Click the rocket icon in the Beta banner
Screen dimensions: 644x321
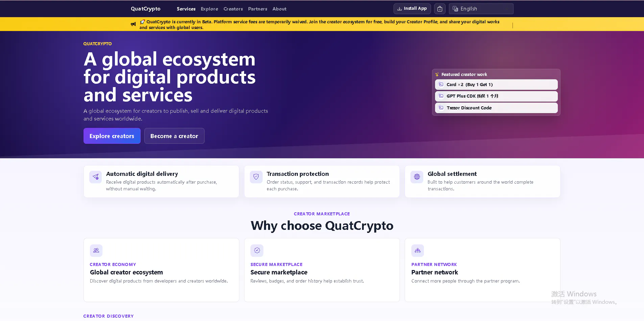tap(142, 22)
